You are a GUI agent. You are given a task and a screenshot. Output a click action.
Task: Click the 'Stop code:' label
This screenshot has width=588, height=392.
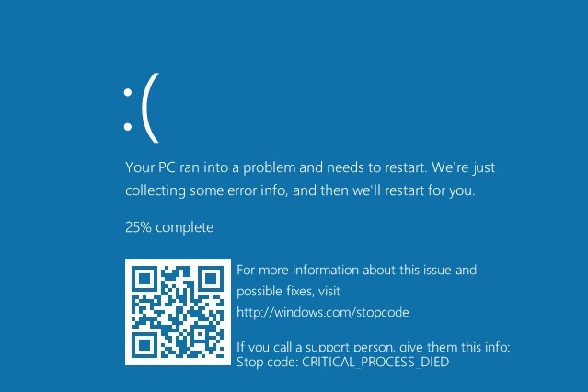(x=268, y=362)
